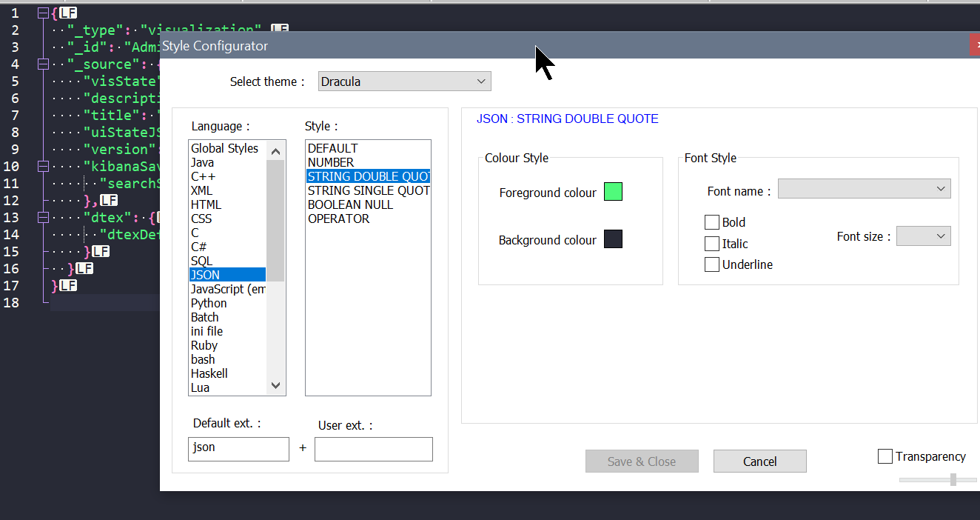The height and width of the screenshot is (520, 980).
Task: Select Python in the Language list
Action: (x=209, y=303)
